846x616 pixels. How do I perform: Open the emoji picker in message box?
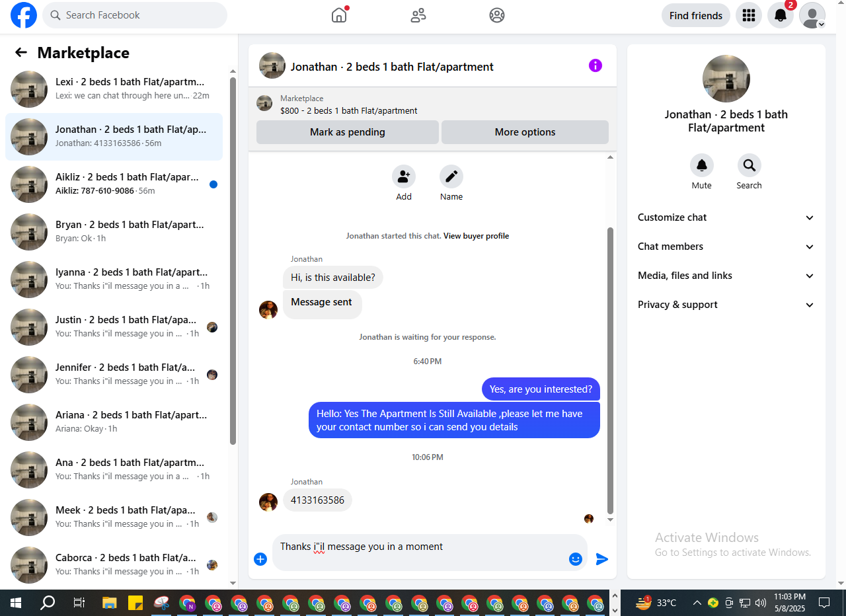576,559
